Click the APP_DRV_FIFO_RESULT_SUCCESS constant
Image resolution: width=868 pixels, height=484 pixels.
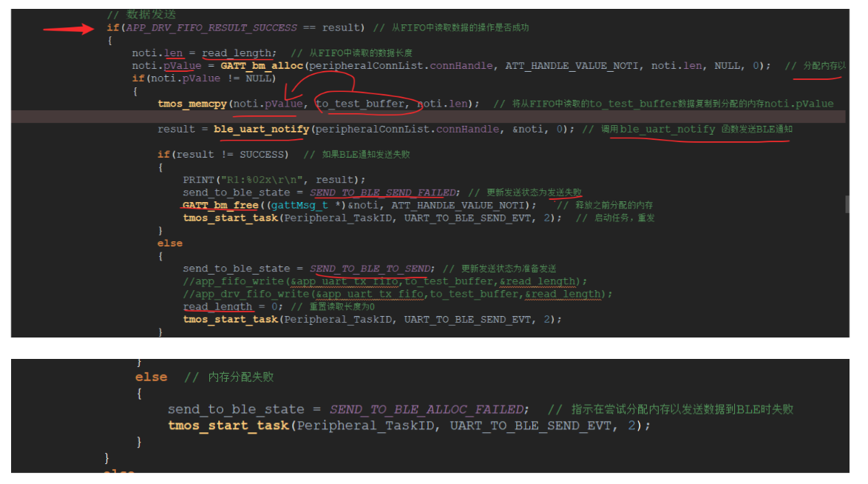click(x=211, y=27)
